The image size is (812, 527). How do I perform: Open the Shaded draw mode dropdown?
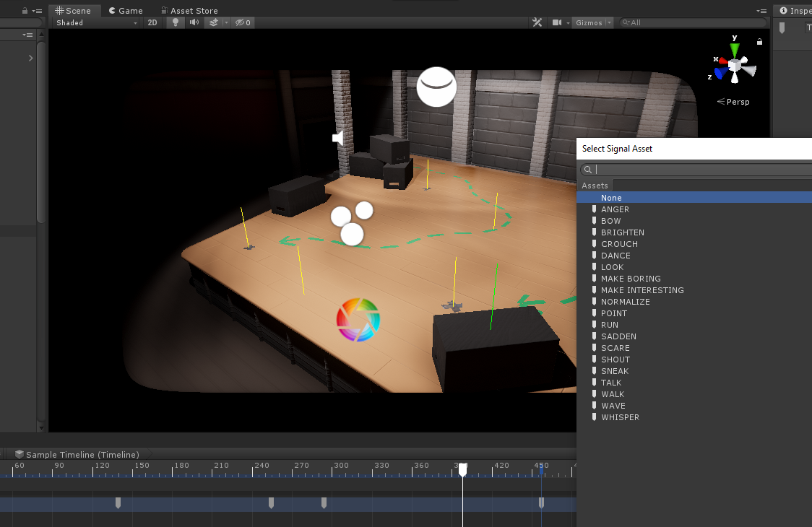coord(96,23)
